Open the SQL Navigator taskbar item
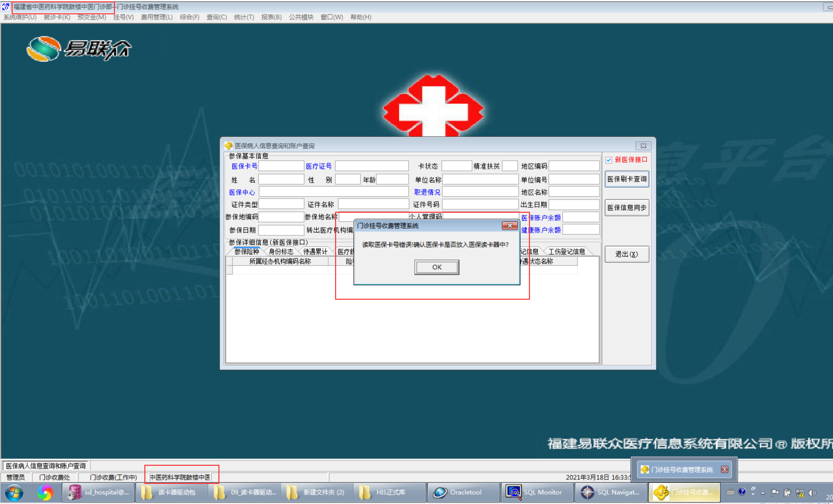833x504 pixels. point(610,493)
